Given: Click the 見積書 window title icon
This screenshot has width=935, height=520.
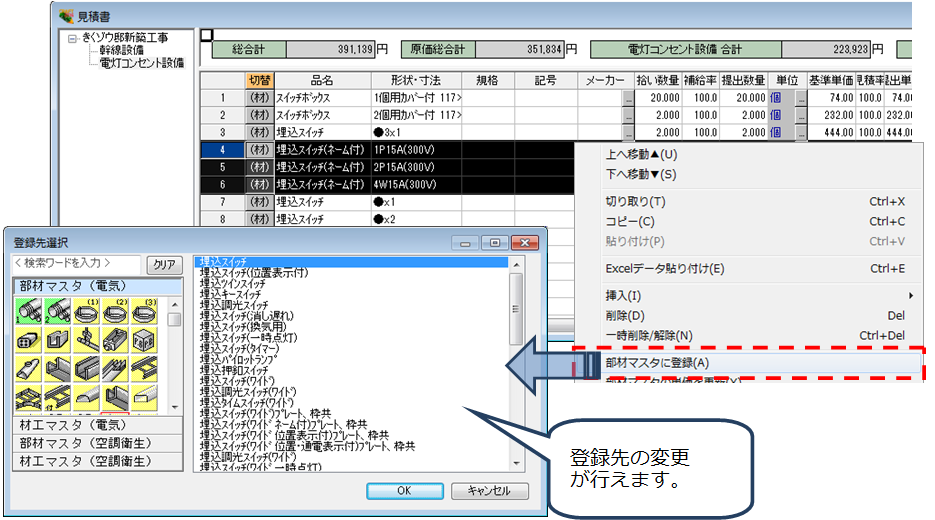Looking at the screenshot, I should click(66, 15).
